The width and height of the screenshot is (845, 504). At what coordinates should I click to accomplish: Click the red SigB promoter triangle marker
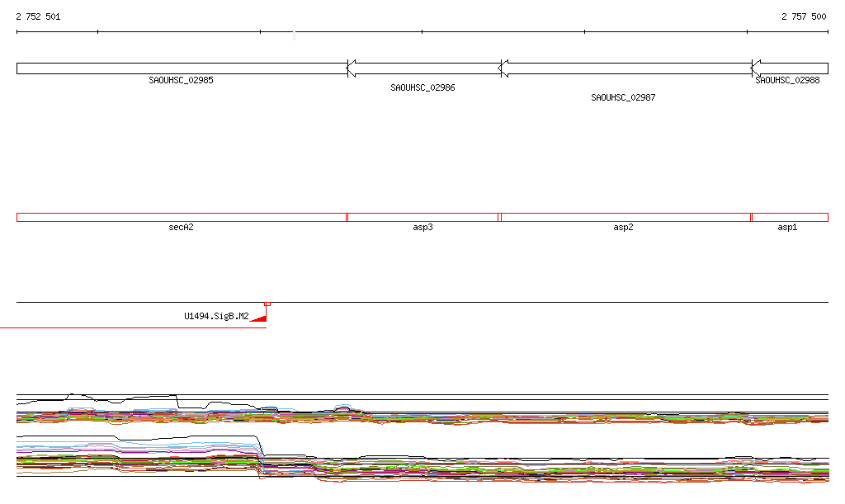(260, 317)
